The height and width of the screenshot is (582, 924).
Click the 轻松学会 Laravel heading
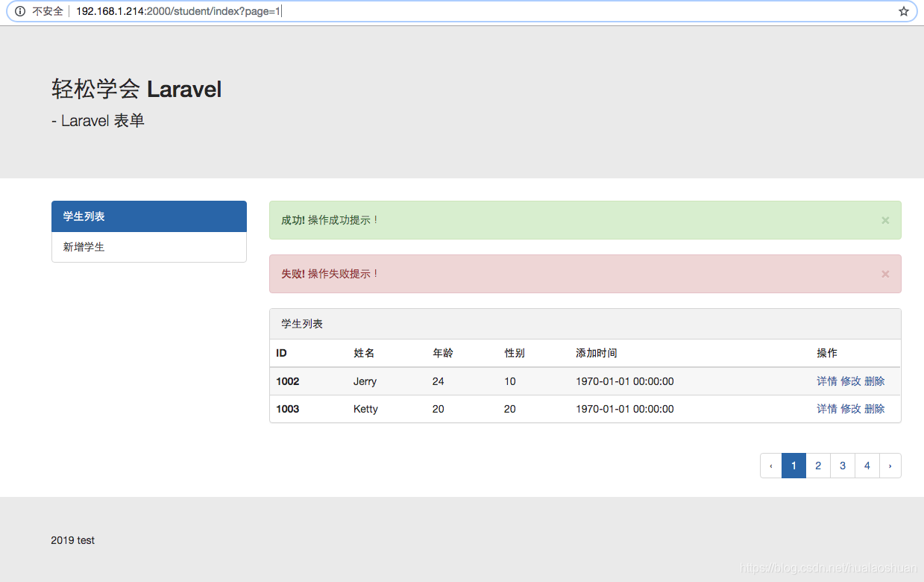coord(136,90)
